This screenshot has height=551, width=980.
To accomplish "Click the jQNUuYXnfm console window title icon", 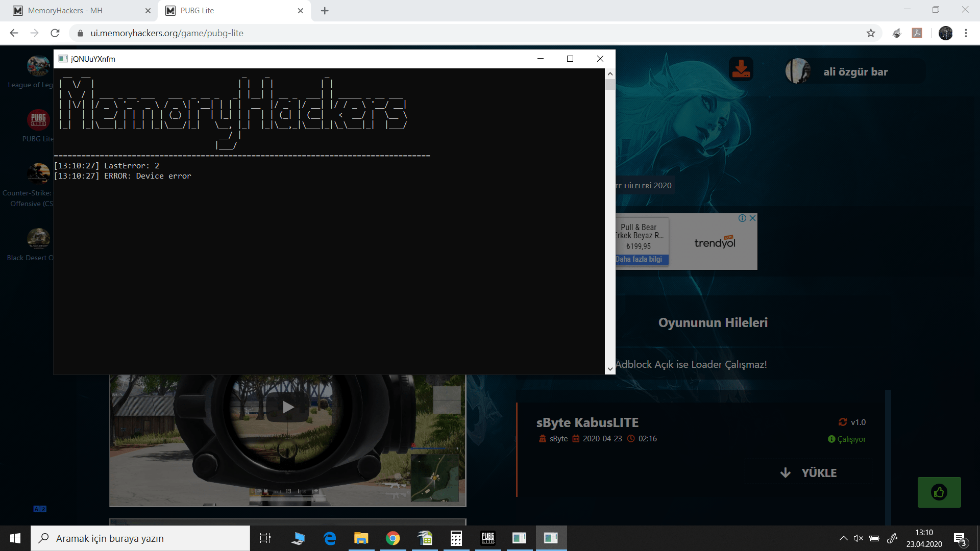I will coord(63,59).
